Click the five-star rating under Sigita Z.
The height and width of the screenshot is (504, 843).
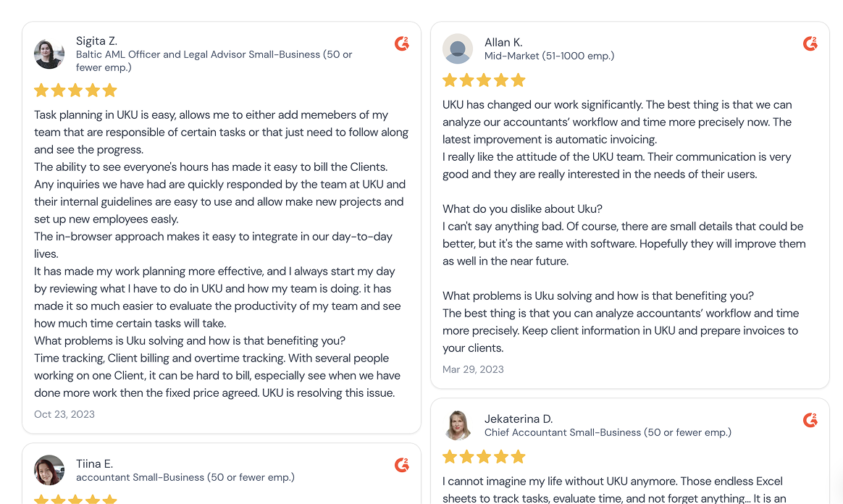pos(75,91)
